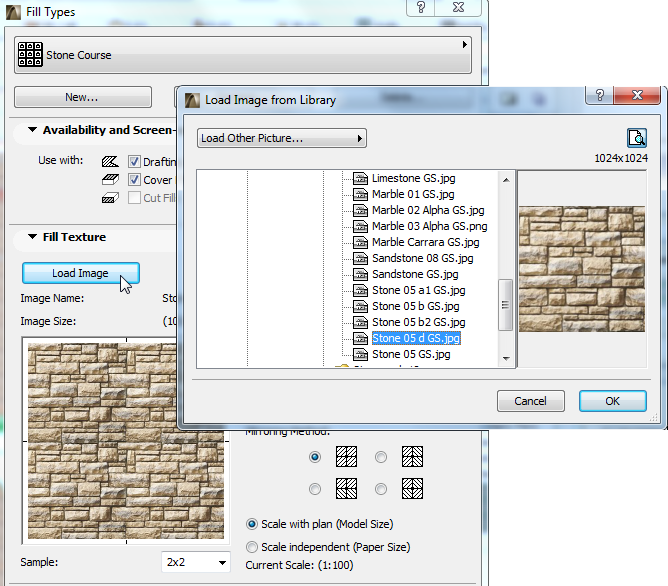
Task: Click Cancel in Load Image from Library
Action: coord(530,401)
